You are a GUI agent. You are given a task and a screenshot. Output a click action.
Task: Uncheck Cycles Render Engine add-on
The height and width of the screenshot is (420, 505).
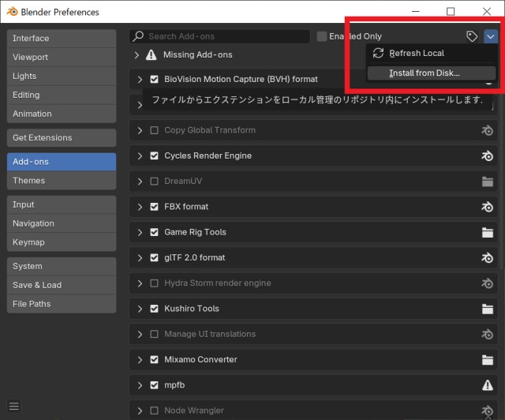[155, 156]
